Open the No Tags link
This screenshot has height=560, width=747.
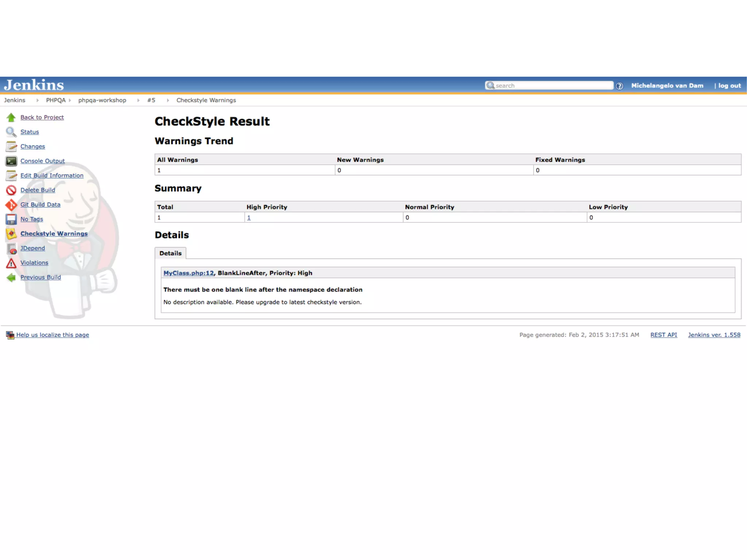[32, 219]
